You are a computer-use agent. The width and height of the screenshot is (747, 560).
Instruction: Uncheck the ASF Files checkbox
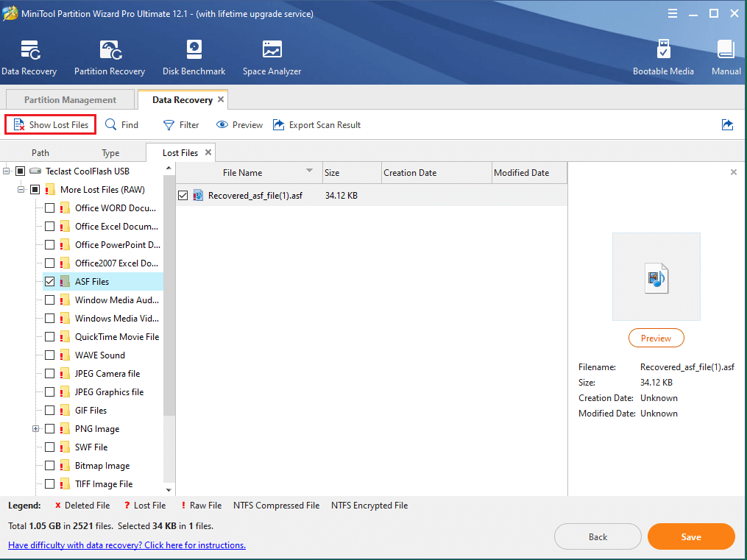(x=49, y=281)
